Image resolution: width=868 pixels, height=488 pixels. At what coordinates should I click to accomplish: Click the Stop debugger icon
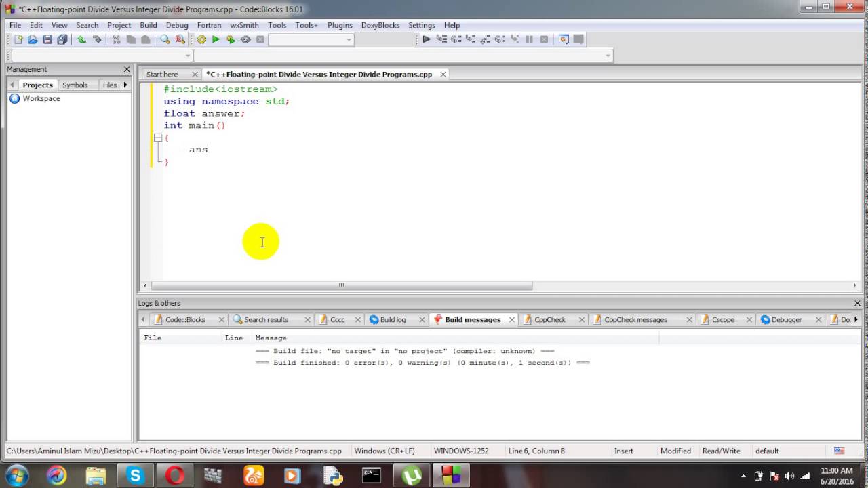pos(544,39)
